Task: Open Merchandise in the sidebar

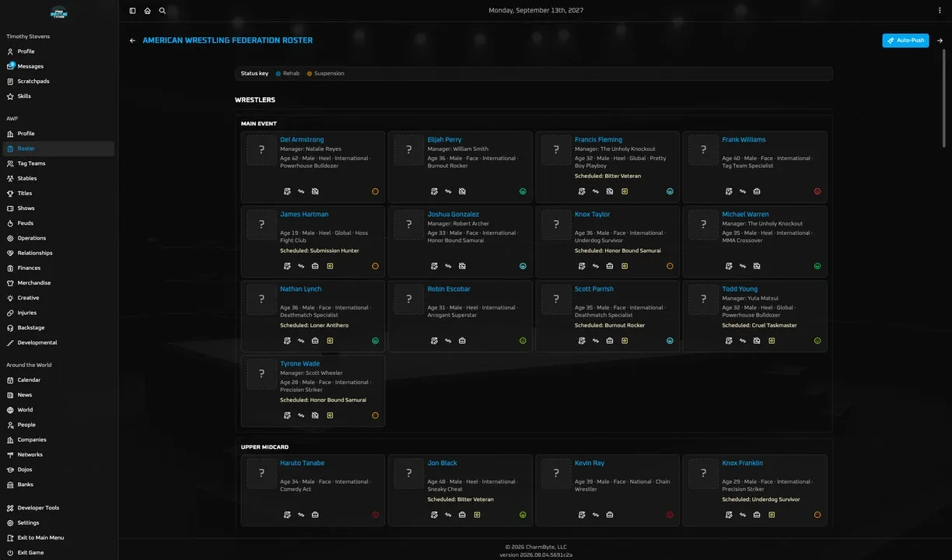Action: [58, 283]
